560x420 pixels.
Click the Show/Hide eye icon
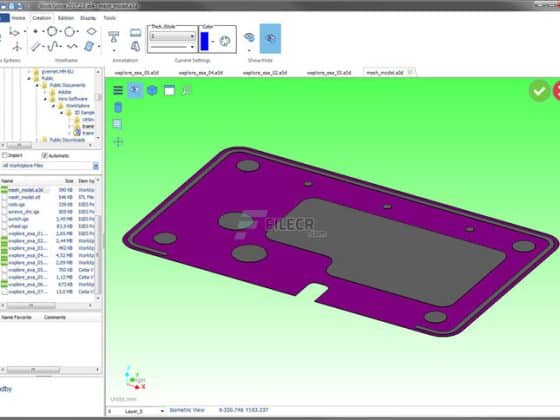249,37
